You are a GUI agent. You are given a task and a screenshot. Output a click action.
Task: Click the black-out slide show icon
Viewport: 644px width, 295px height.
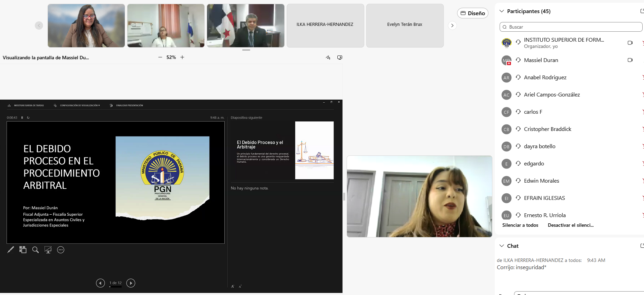pyautogui.click(x=48, y=250)
